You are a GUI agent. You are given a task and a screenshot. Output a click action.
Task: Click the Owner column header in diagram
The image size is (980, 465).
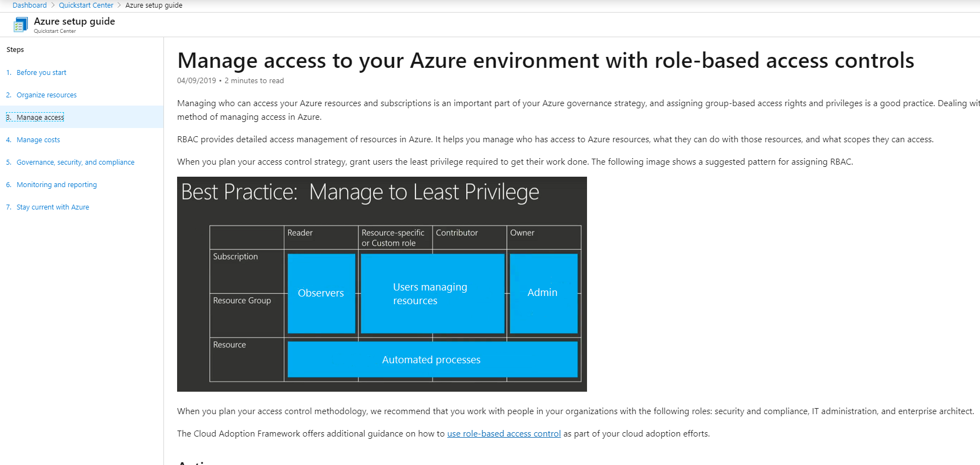click(x=523, y=233)
